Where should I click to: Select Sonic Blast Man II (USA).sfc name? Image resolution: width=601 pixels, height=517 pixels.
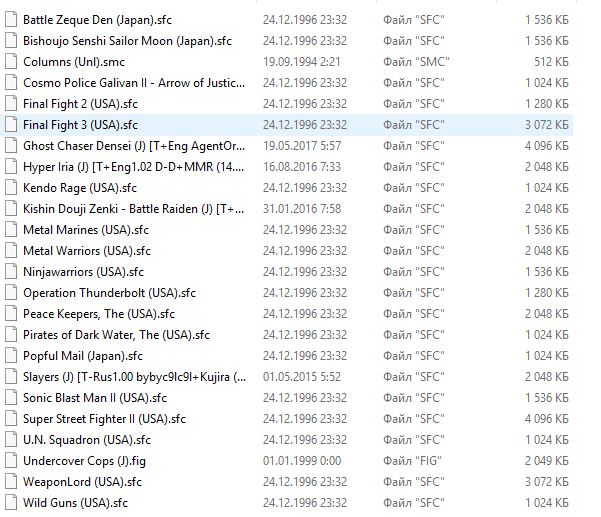(95, 398)
